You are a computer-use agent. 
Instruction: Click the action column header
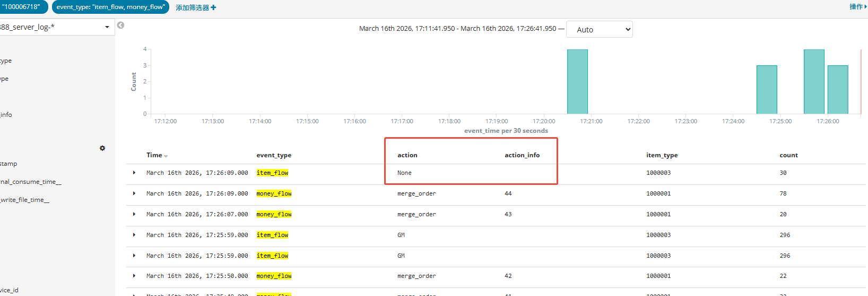pos(407,155)
